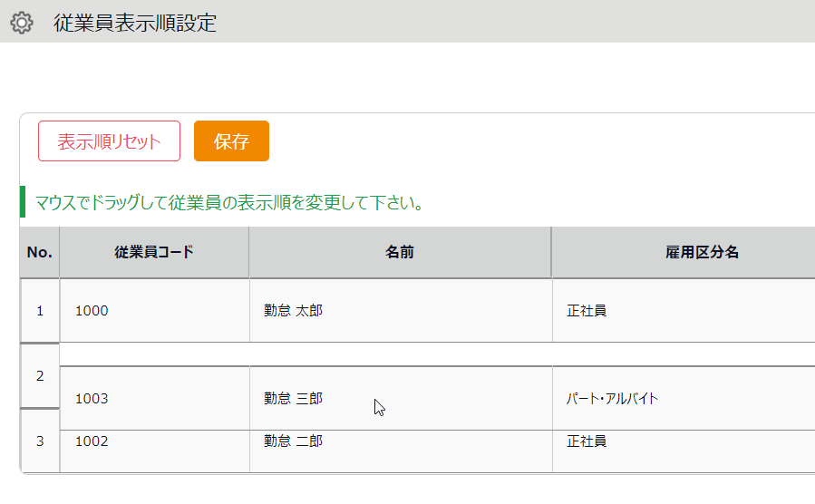Select the 勤怠 三郎 name cell
This screenshot has height=504, width=815.
(x=293, y=399)
